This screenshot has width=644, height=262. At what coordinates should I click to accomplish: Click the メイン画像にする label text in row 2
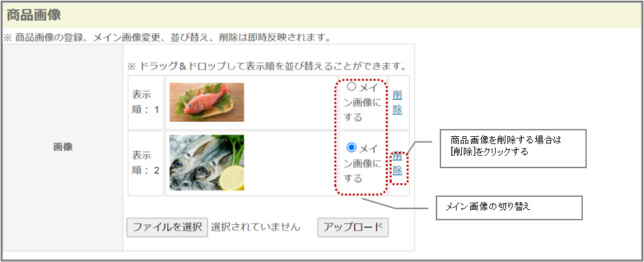click(x=363, y=163)
